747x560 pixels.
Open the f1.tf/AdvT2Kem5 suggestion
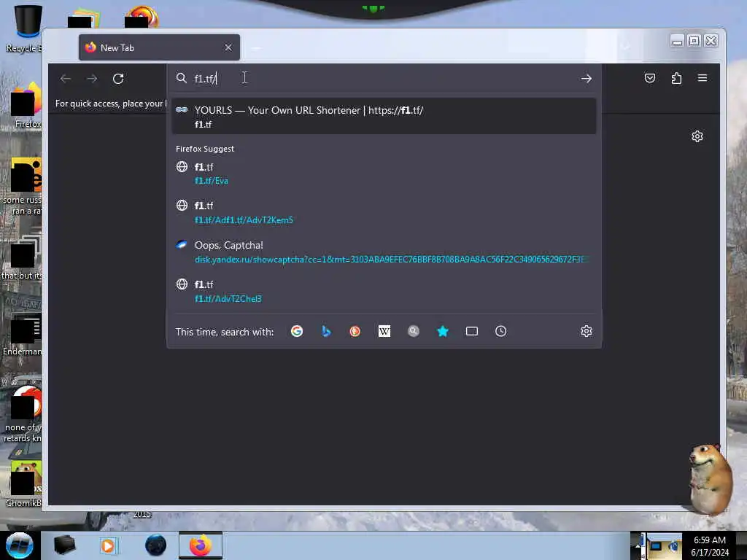tap(384, 213)
